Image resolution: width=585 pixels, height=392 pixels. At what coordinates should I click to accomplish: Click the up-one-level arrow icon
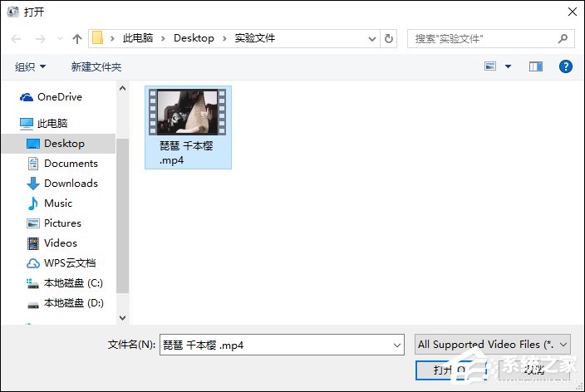pyautogui.click(x=77, y=38)
